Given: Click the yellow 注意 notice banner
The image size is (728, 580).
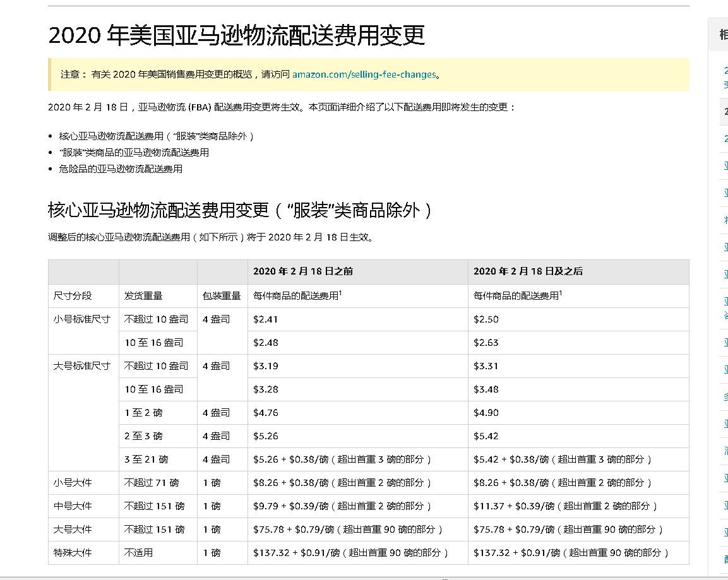Looking at the screenshot, I should click(x=368, y=74).
